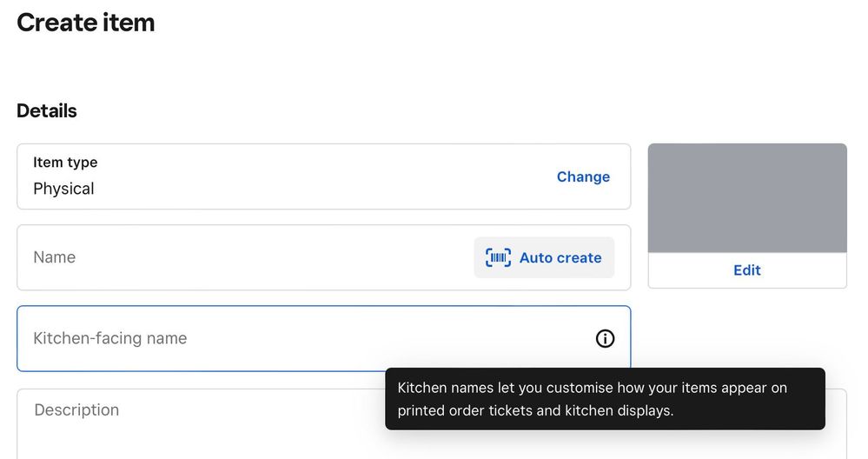868x459 pixels.
Task: Focus the Name input field
Action: [x=243, y=257]
